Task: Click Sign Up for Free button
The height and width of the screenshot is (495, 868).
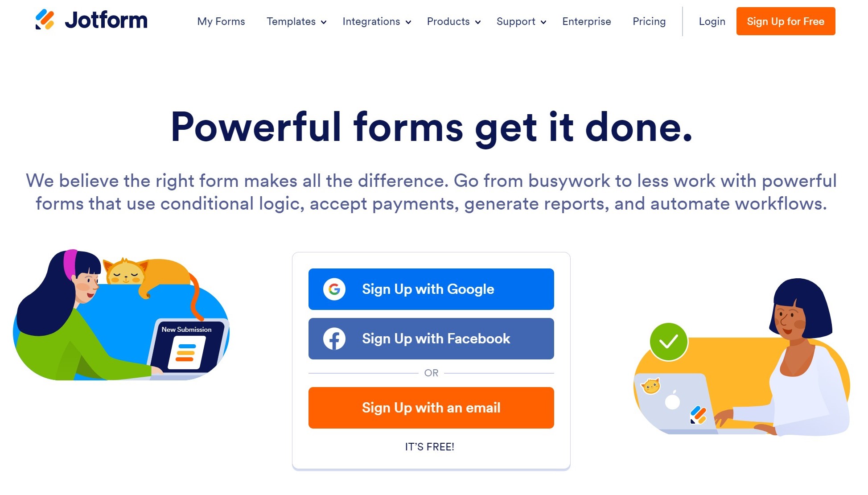Action: [x=786, y=21]
